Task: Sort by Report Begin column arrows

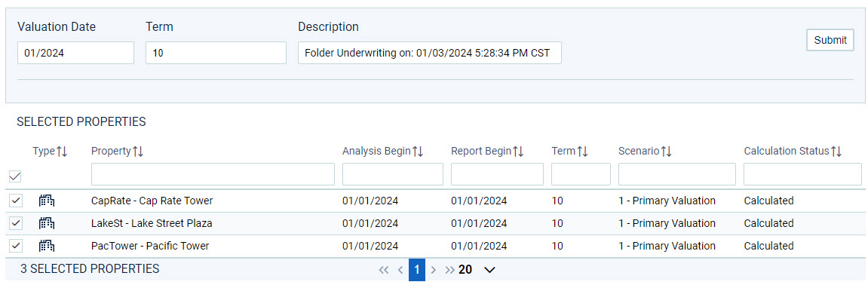Action: (x=518, y=151)
